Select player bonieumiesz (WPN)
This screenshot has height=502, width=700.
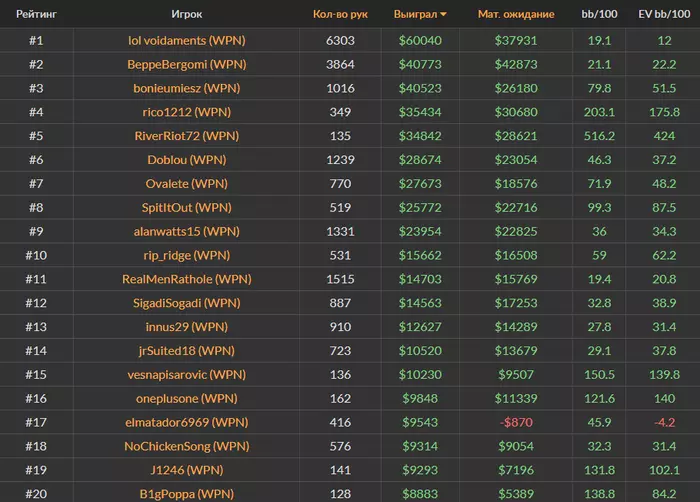(187, 89)
